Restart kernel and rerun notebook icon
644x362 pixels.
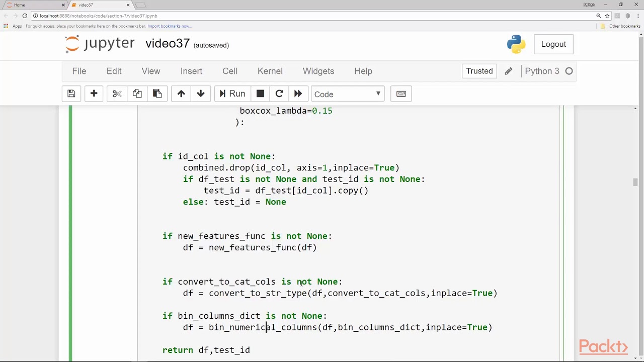298,94
